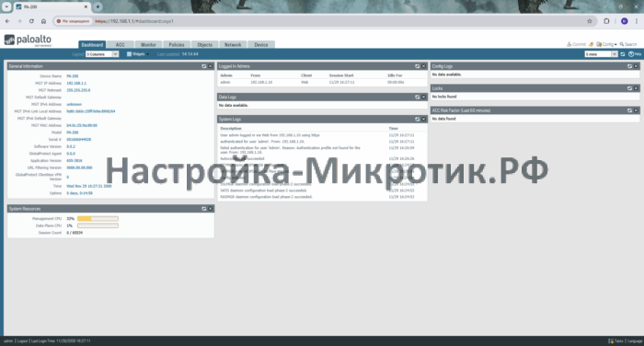Open the browser Extensions puzzle icon
Image resolution: width=644 pixels, height=346 pixels.
click(x=606, y=21)
